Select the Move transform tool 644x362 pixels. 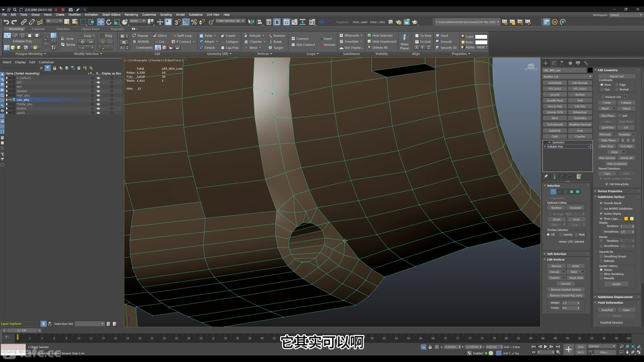point(101,22)
